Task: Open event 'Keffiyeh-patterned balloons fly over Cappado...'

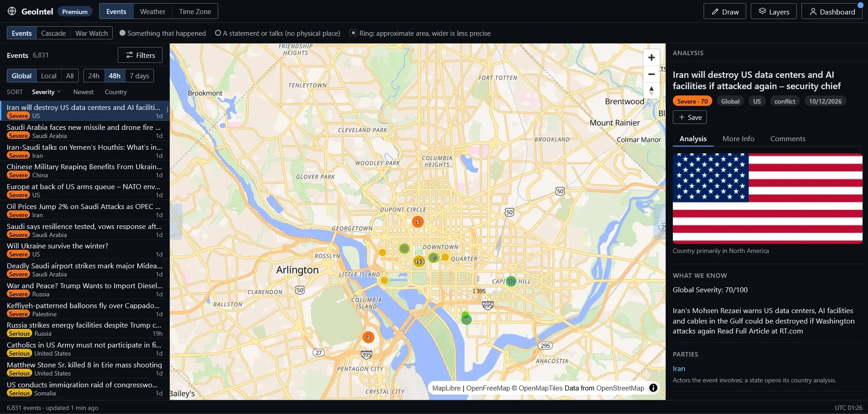Action: point(85,309)
